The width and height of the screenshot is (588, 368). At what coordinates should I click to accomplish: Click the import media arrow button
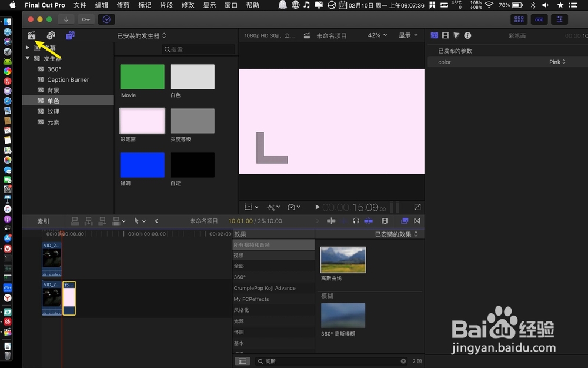(x=66, y=19)
